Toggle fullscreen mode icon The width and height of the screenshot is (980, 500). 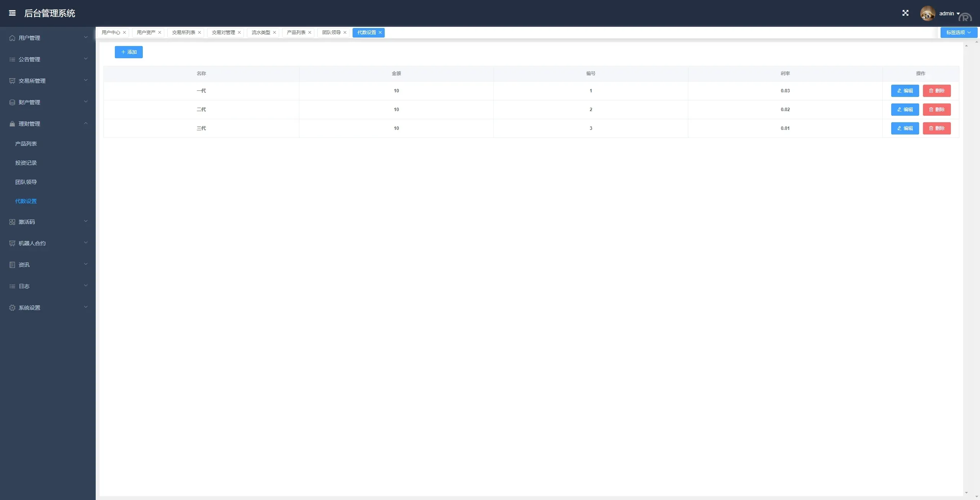coord(905,13)
